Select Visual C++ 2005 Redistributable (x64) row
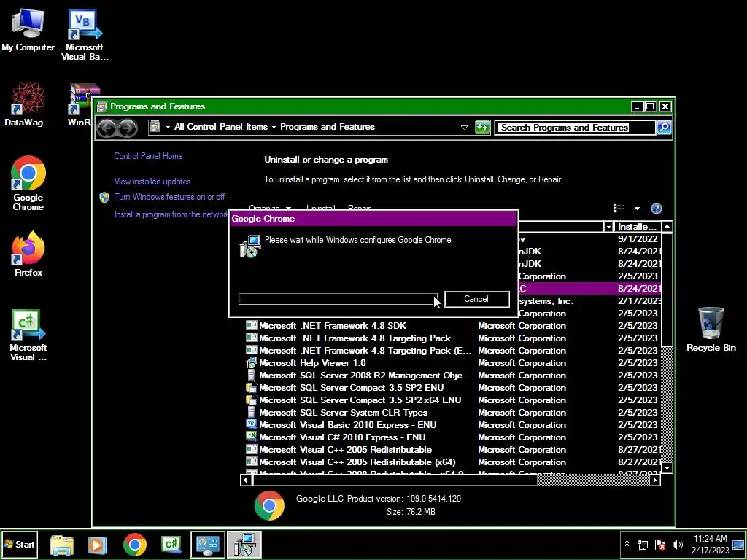The height and width of the screenshot is (560, 747). (451, 462)
